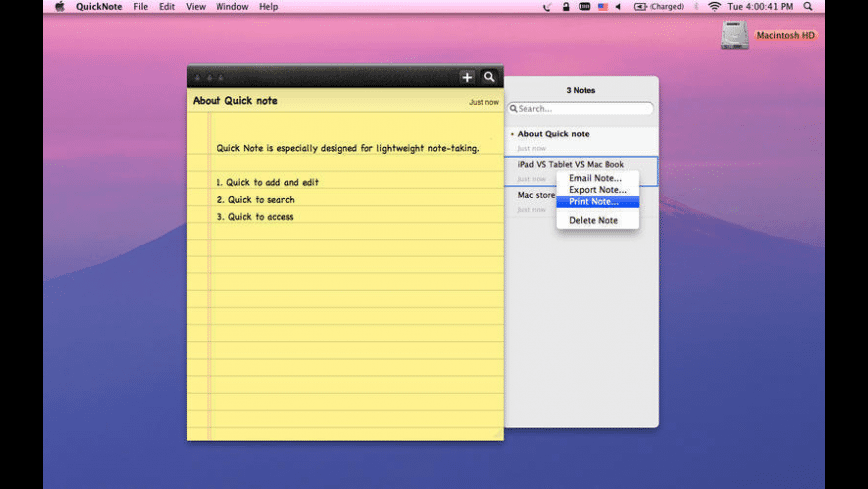The image size is (868, 489).
Task: Click the menu bar clock Tue 4:00:41 PM
Action: (x=760, y=7)
